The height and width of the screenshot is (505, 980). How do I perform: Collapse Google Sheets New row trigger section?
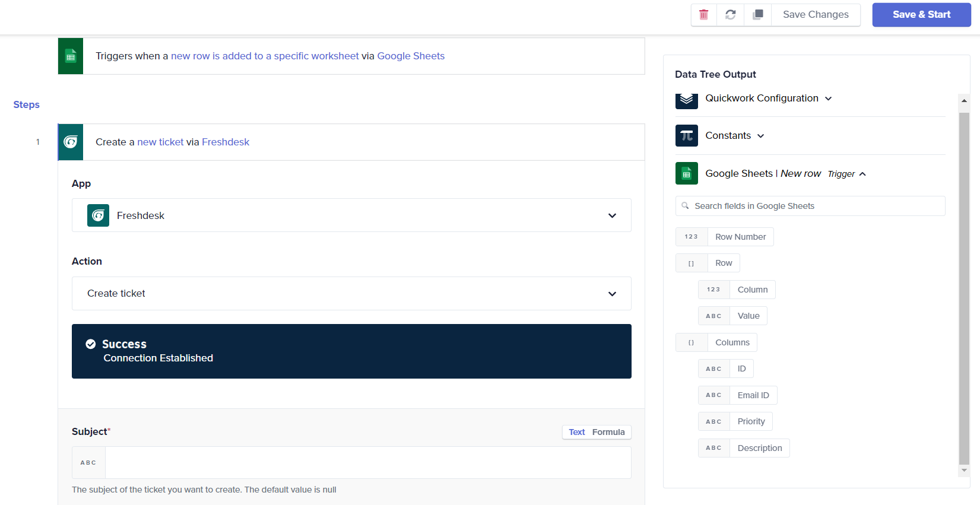click(862, 174)
